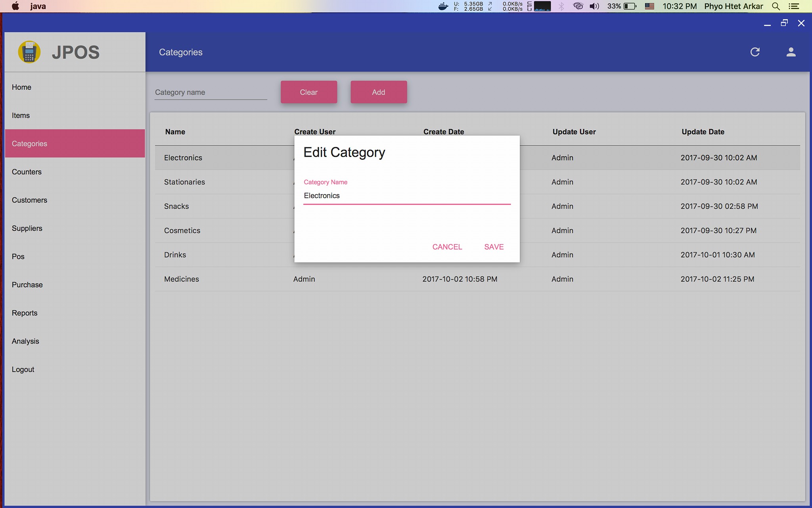Viewport: 812px width, 508px height.
Task: Click the US flag input source
Action: (x=649, y=6)
